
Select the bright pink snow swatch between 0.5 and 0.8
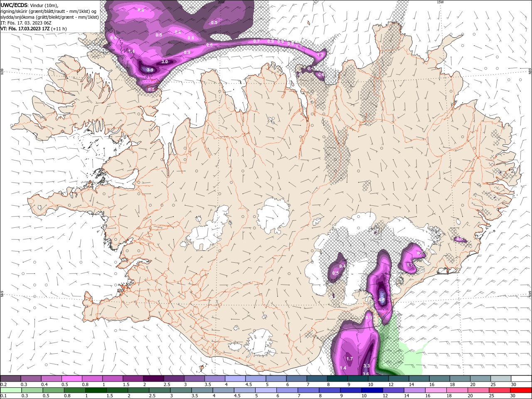point(71,379)
